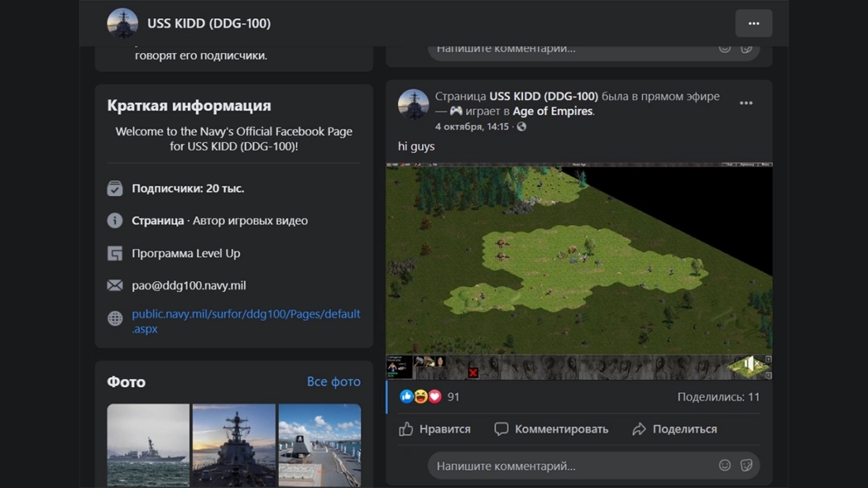Open the "Все фото" link
This screenshot has width=868, height=488.
pos(333,381)
